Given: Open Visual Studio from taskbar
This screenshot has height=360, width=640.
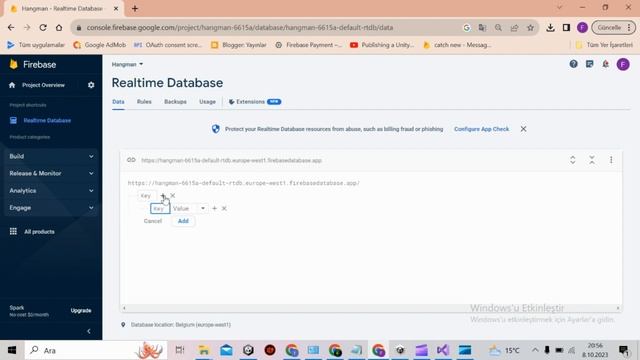Looking at the screenshot, I should pos(443,350).
